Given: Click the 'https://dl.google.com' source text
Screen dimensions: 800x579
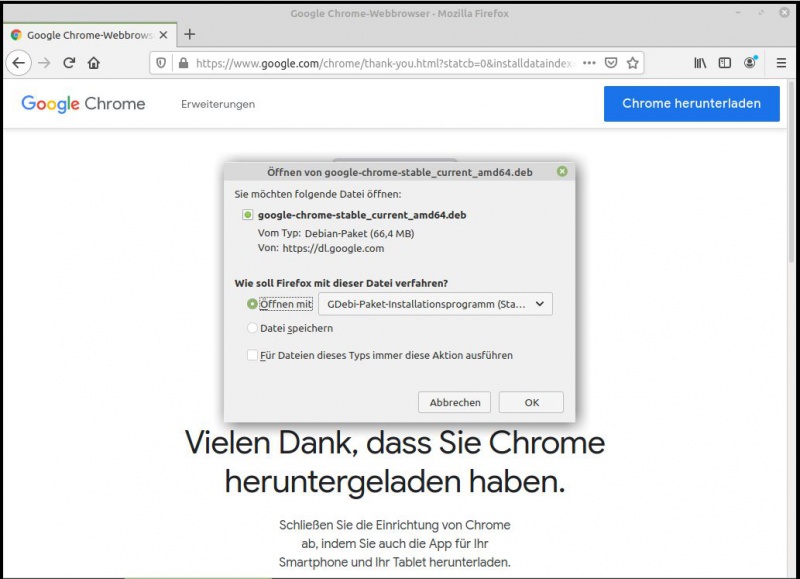Looking at the screenshot, I should point(333,248).
